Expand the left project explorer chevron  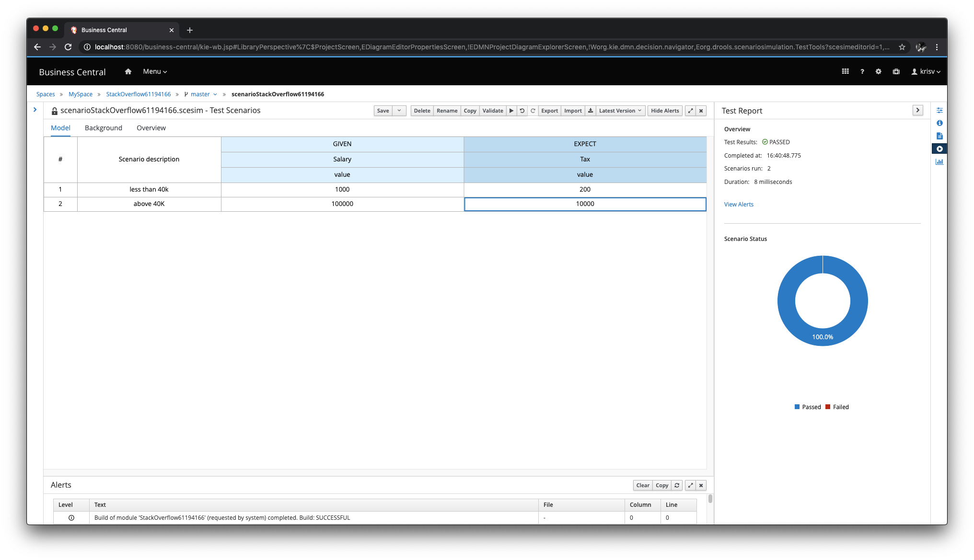pyautogui.click(x=35, y=110)
